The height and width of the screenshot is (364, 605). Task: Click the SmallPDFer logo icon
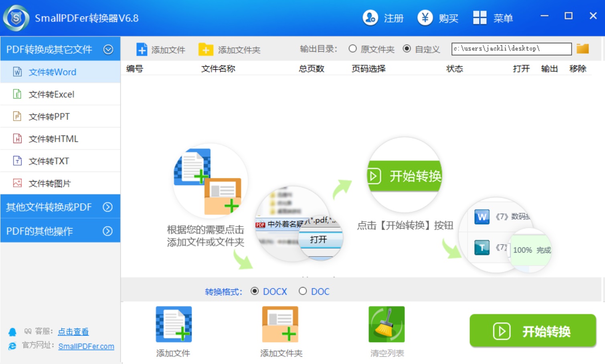tap(16, 18)
